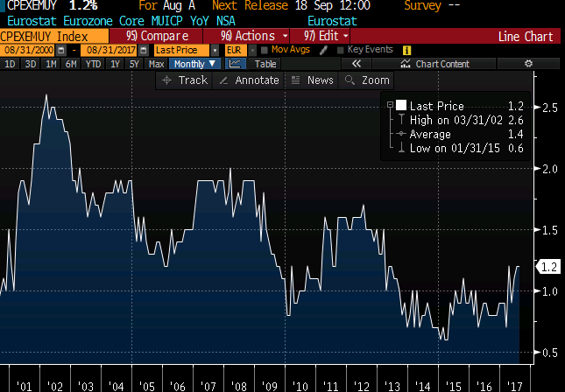Screen dimensions: 565x392
Task: Toggle the Key Events checkbox
Action: (x=339, y=51)
